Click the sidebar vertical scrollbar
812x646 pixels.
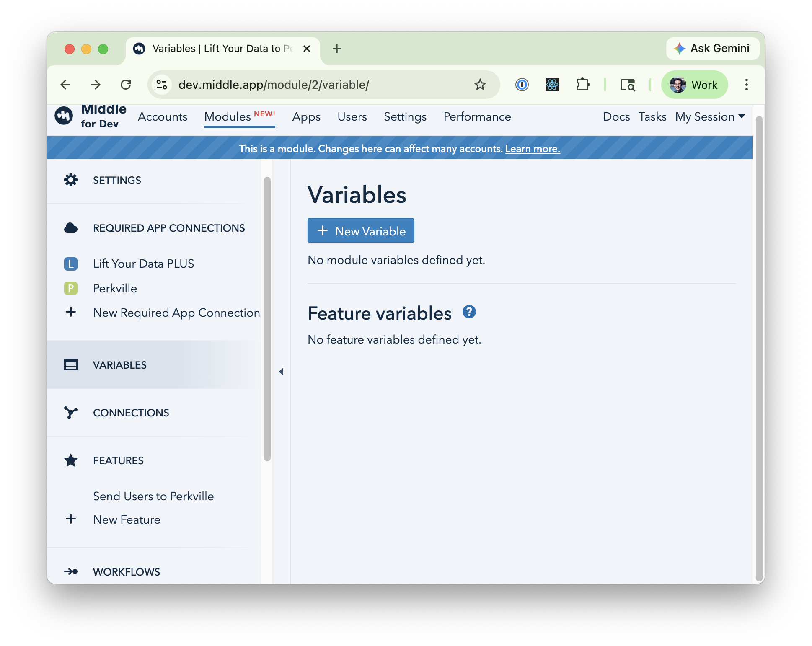tap(267, 318)
